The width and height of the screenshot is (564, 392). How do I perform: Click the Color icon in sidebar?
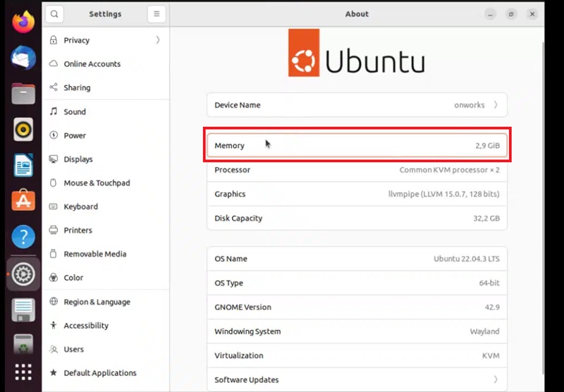pos(54,278)
